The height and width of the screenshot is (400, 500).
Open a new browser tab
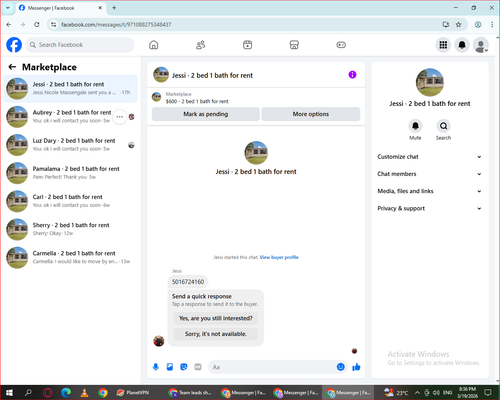tap(114, 8)
